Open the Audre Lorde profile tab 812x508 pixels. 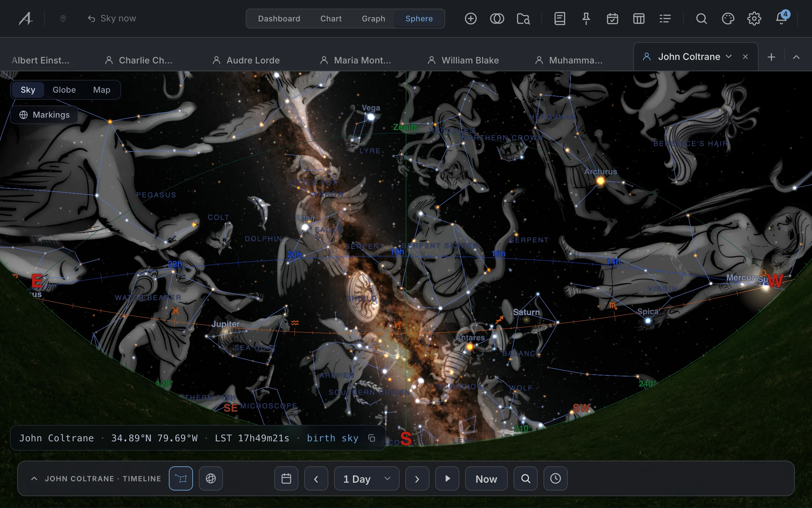click(x=246, y=60)
